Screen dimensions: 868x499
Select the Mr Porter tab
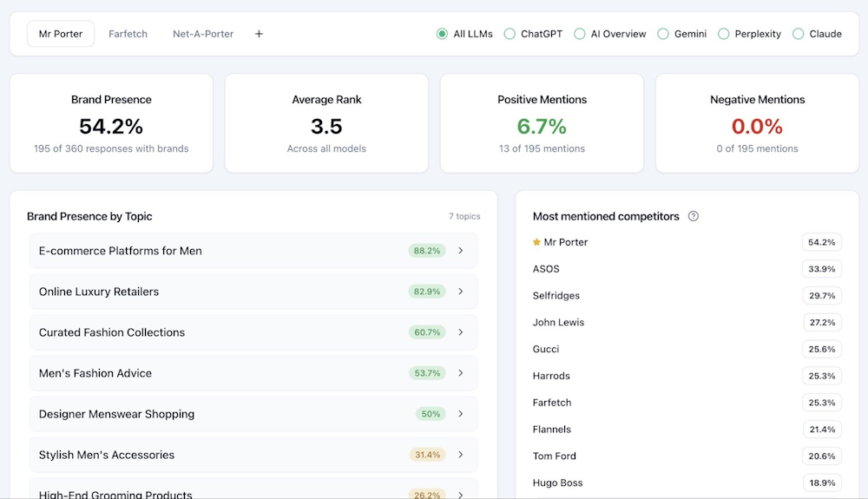click(x=61, y=34)
